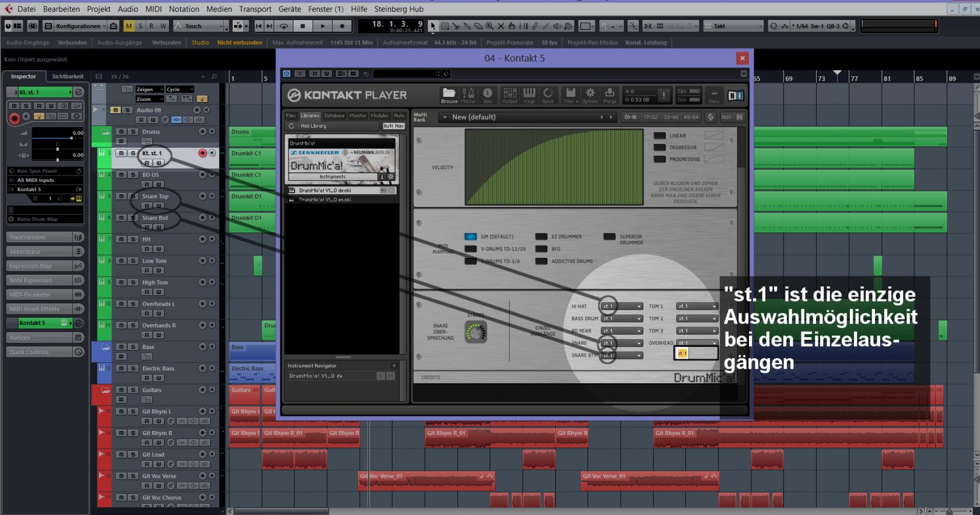Select the DrumMic'a! V1_0 en.nki instrument

(x=324, y=199)
